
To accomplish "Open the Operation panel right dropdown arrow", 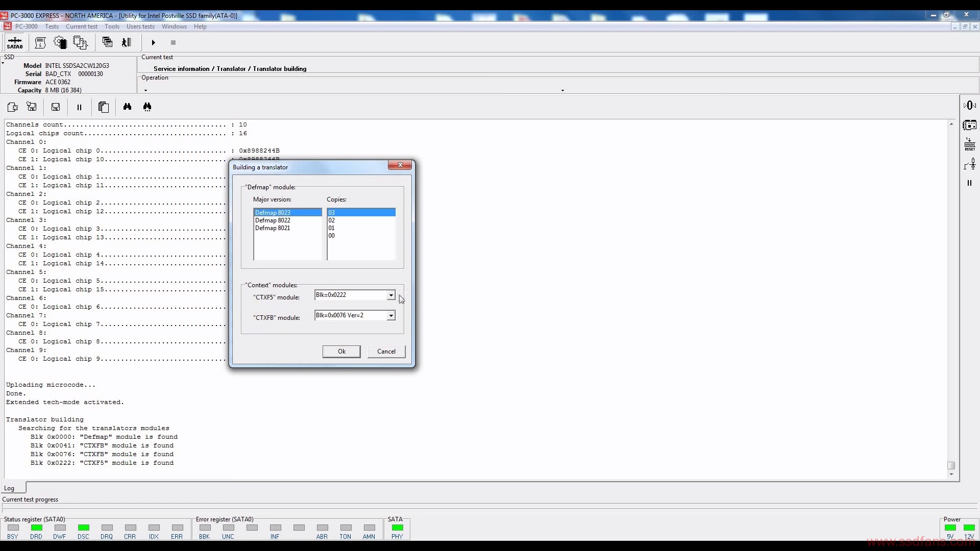I will [562, 90].
